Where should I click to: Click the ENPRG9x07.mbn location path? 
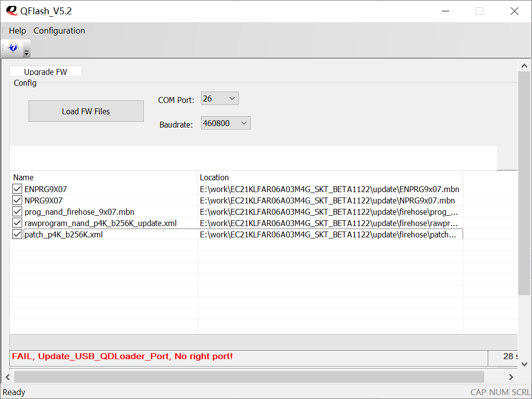(x=330, y=189)
